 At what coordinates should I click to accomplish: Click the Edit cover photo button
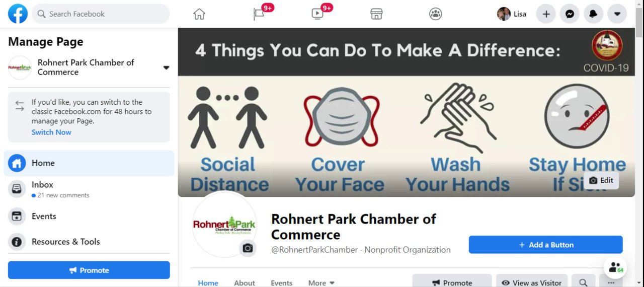pyautogui.click(x=601, y=180)
